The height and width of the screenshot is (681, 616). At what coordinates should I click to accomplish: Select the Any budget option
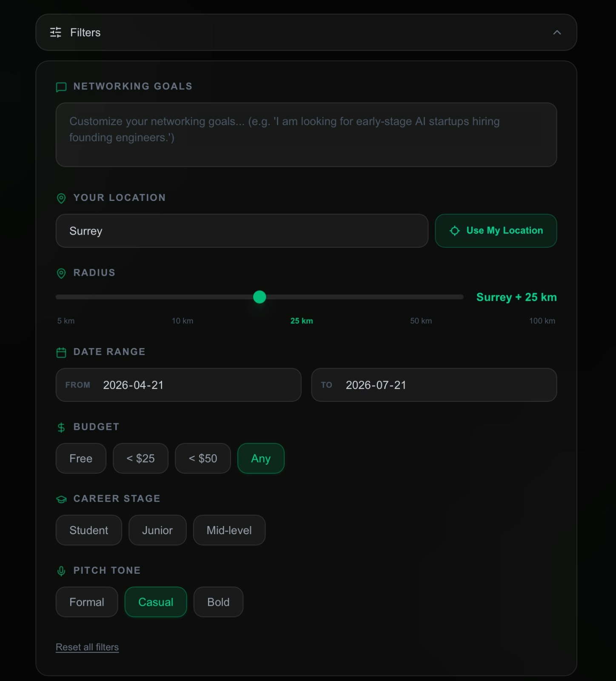(261, 458)
